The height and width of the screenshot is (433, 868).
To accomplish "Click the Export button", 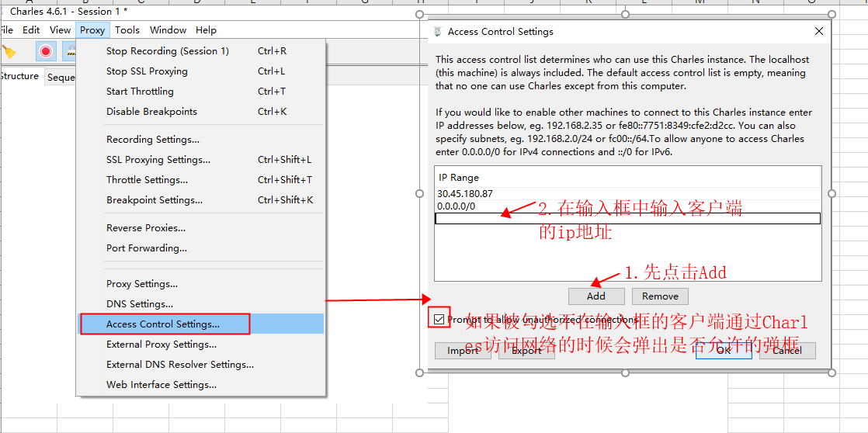I will coord(526,351).
